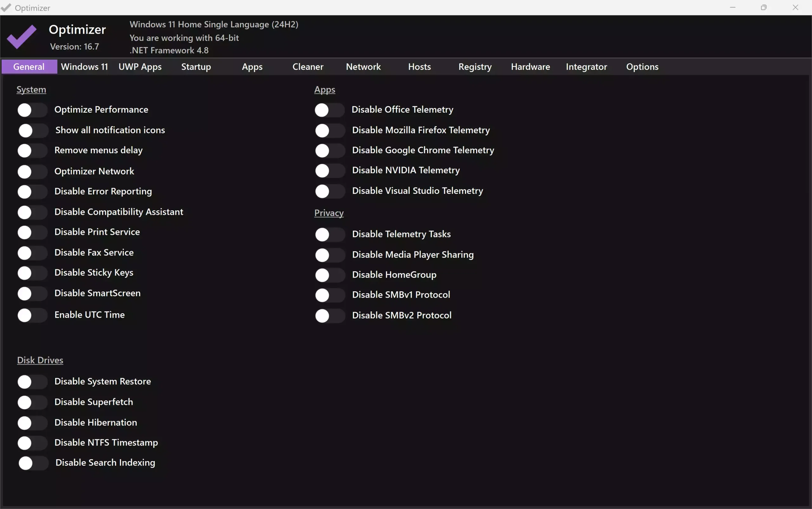Open the Windows 11 tab

point(84,67)
